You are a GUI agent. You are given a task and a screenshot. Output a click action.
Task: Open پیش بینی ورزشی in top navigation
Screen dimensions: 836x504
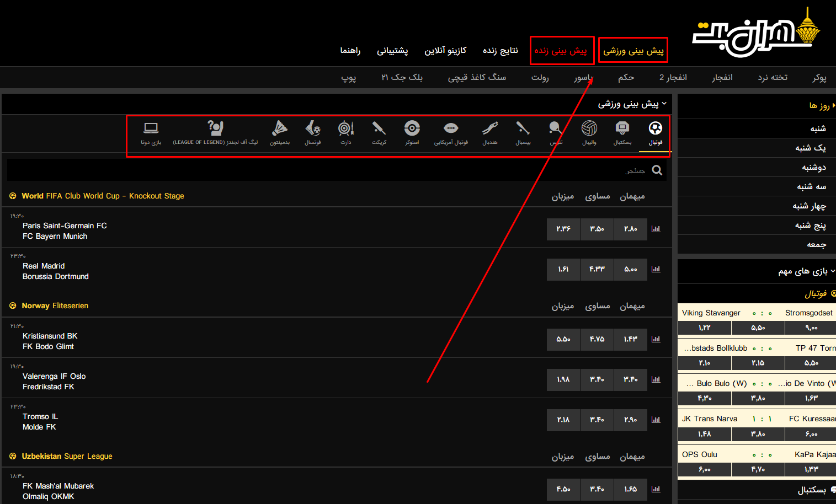pos(633,51)
